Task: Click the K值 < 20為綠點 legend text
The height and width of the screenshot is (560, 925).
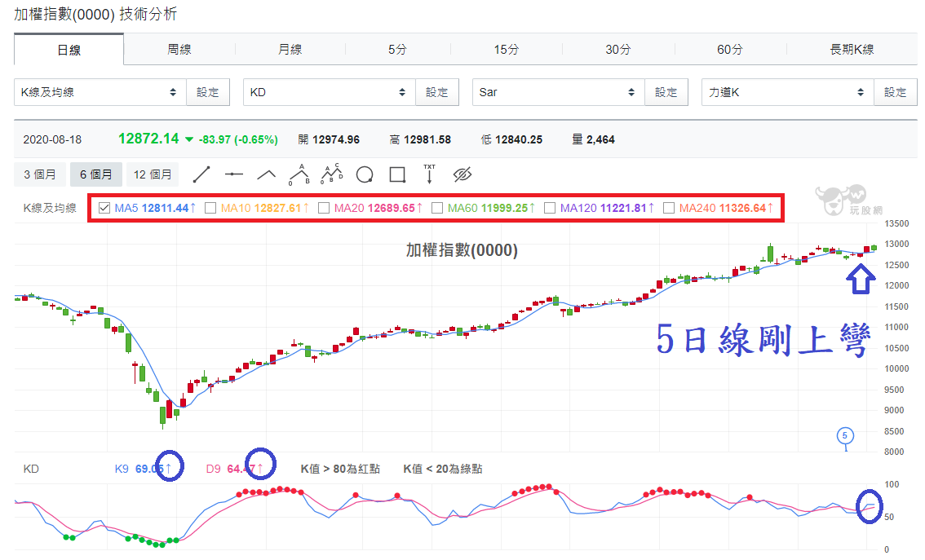Action: point(443,470)
